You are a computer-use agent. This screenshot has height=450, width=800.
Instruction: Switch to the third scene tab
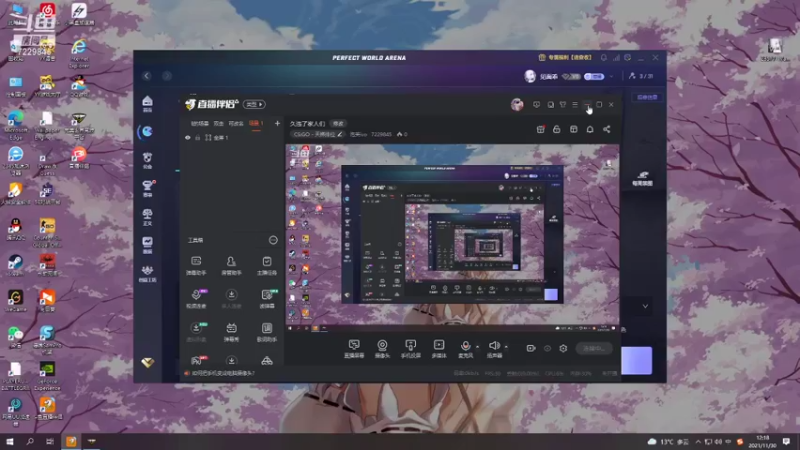(x=236, y=123)
